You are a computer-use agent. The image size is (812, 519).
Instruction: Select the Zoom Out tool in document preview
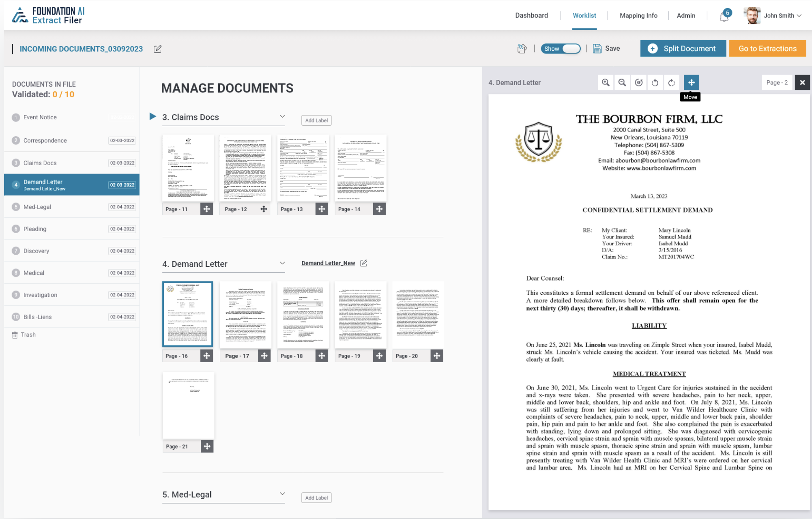[x=622, y=82]
